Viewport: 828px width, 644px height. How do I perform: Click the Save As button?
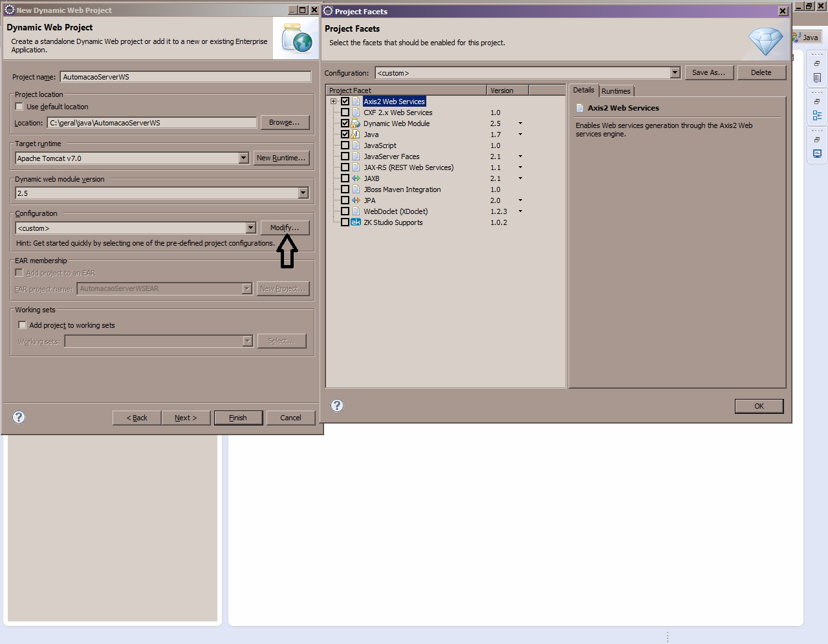pos(708,72)
